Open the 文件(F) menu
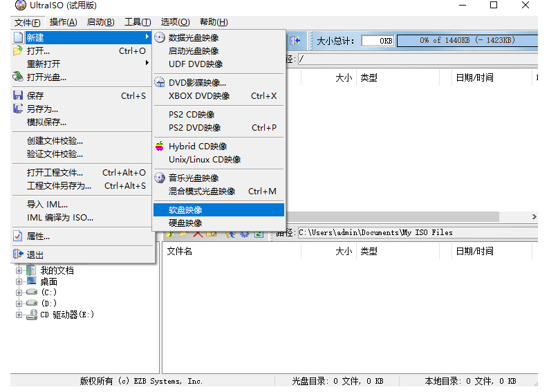The height and width of the screenshot is (392, 549). [x=27, y=23]
